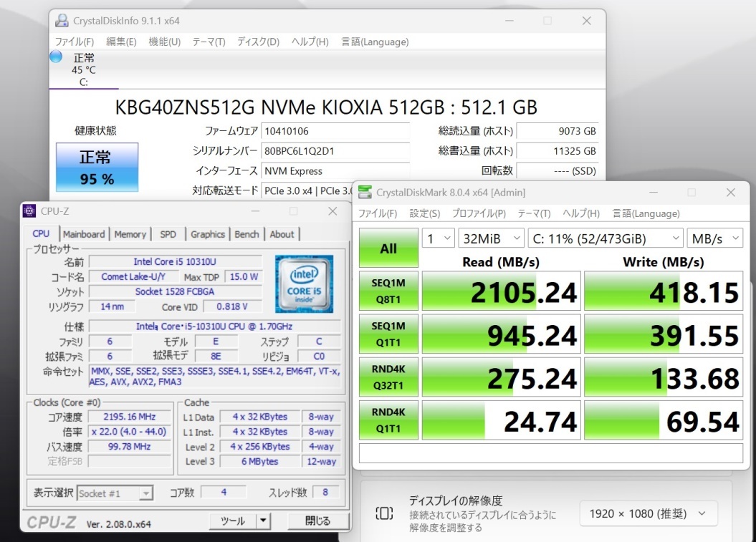The image size is (756, 542).
Task: Close the CrystalDiskMark window
Action: [x=730, y=192]
